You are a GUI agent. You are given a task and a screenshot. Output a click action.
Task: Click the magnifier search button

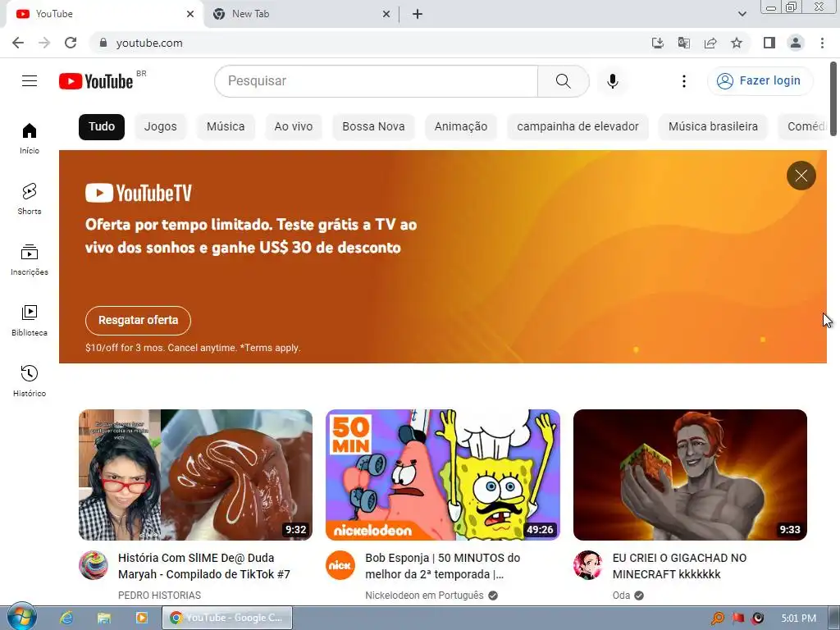pos(563,81)
